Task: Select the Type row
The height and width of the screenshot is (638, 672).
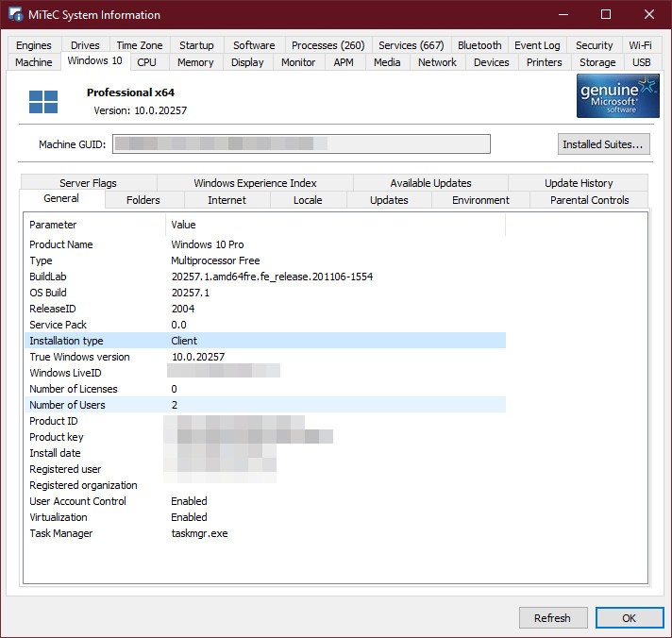Action: point(265,260)
